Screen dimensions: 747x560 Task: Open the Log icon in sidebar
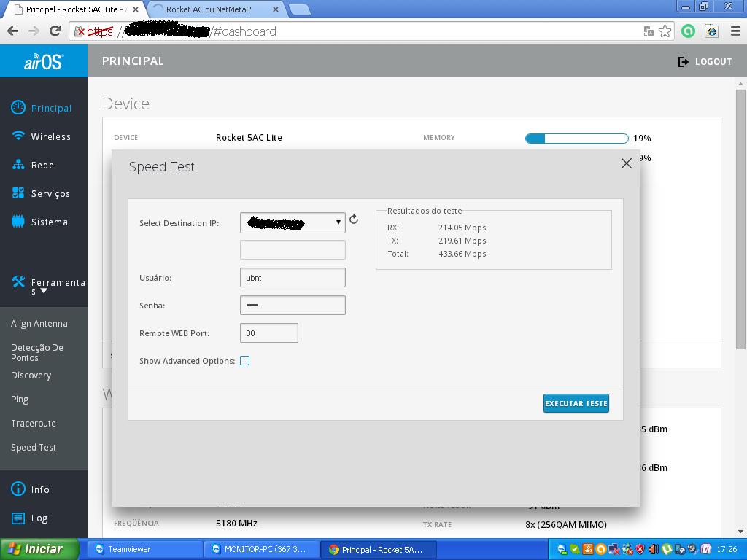point(18,518)
